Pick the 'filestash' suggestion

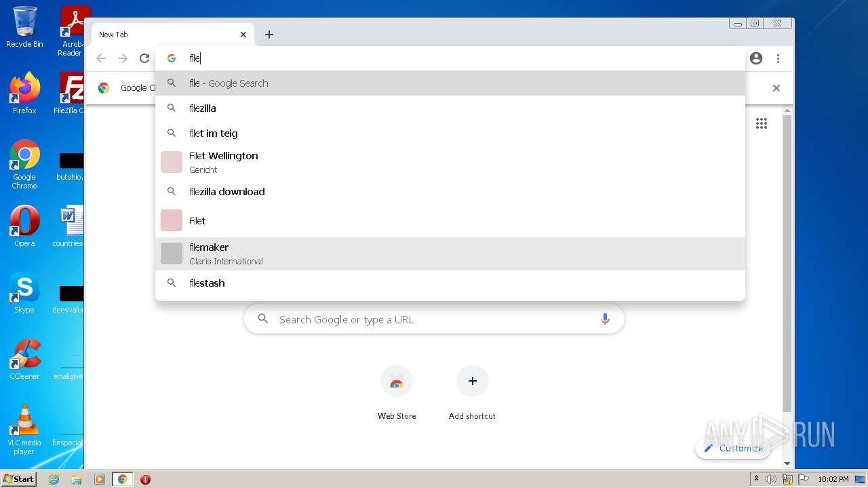pos(450,283)
